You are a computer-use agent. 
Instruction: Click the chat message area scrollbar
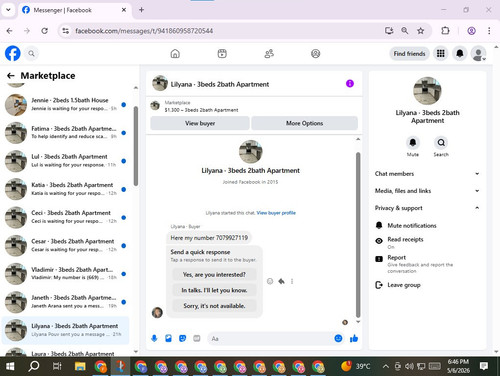pos(358,235)
